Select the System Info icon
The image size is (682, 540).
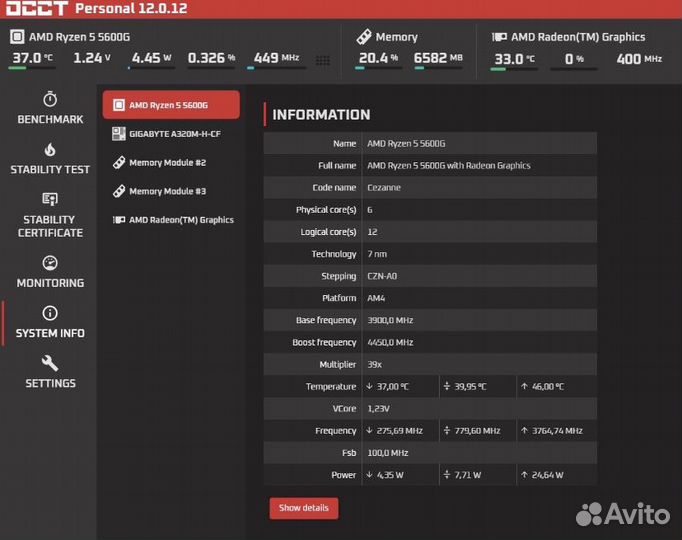pos(50,313)
